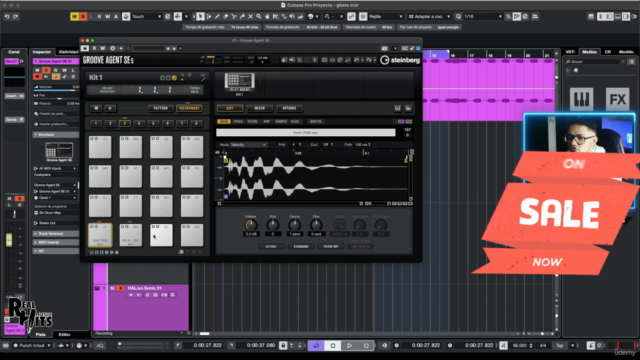Viewport: 640px width, 360px height.
Task: Adjust the Pan knob in Groove Agent
Action: point(273,224)
